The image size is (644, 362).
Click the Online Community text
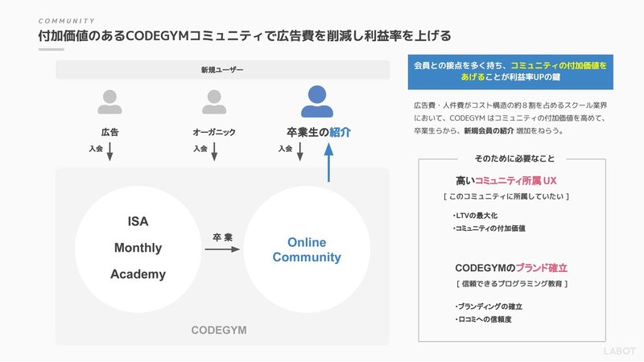point(307,249)
